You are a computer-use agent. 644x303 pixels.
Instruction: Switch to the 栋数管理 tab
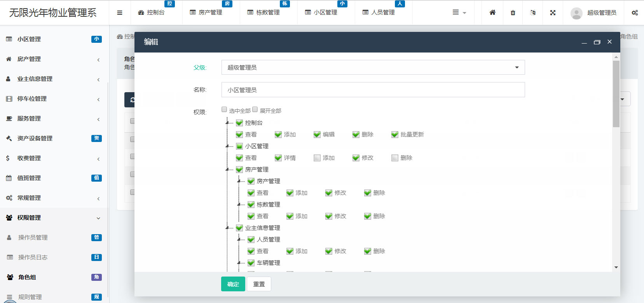[267, 12]
